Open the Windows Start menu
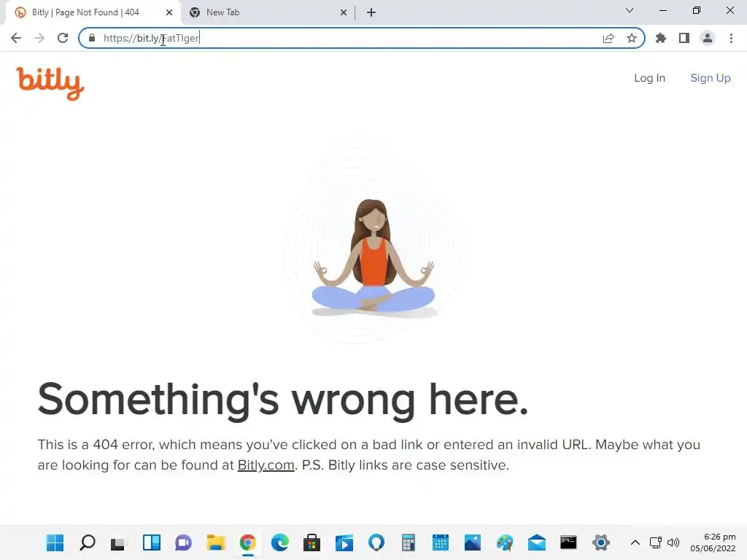The image size is (747, 560). pos(55,542)
